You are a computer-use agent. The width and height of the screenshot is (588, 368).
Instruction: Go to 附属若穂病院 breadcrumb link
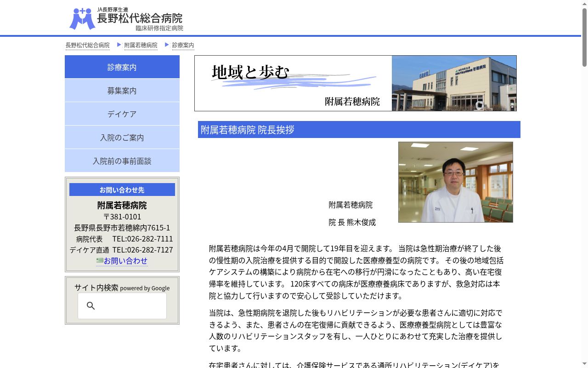(x=141, y=45)
